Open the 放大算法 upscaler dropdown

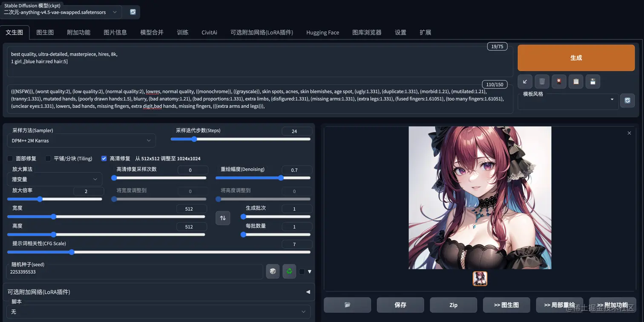click(x=55, y=179)
